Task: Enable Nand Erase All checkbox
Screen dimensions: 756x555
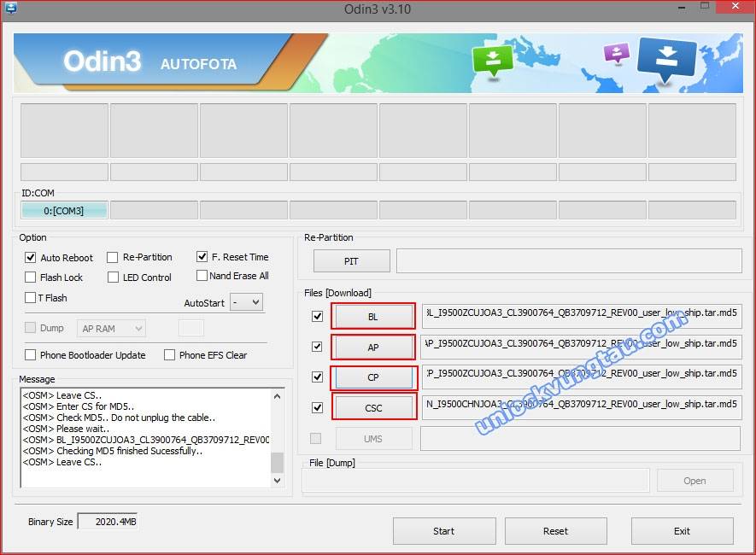Action: (x=202, y=276)
